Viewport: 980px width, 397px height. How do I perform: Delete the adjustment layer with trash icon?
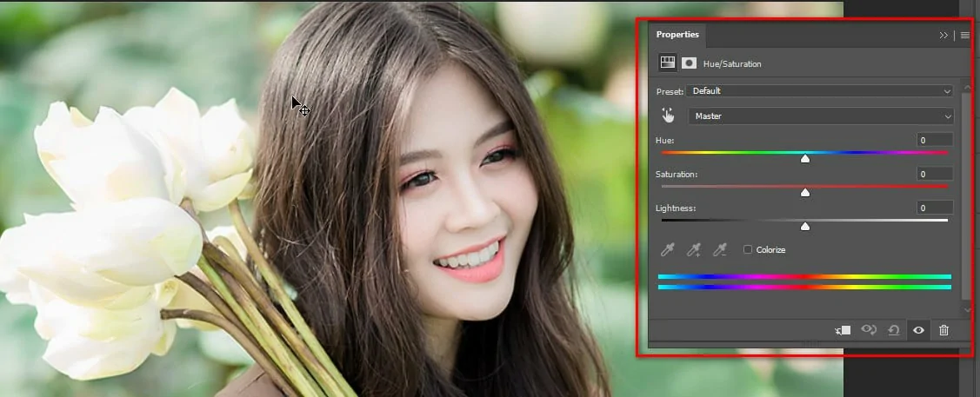pyautogui.click(x=943, y=330)
